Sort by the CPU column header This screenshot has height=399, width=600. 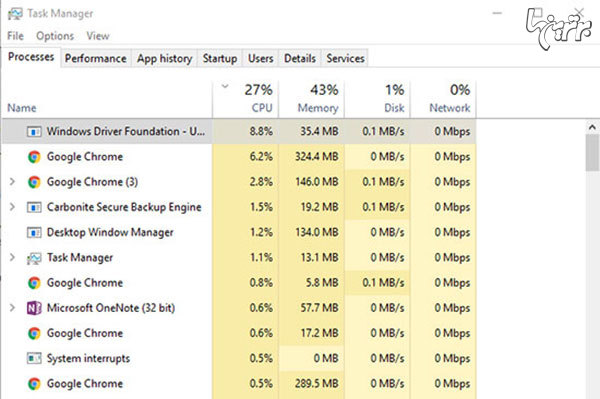[246, 99]
